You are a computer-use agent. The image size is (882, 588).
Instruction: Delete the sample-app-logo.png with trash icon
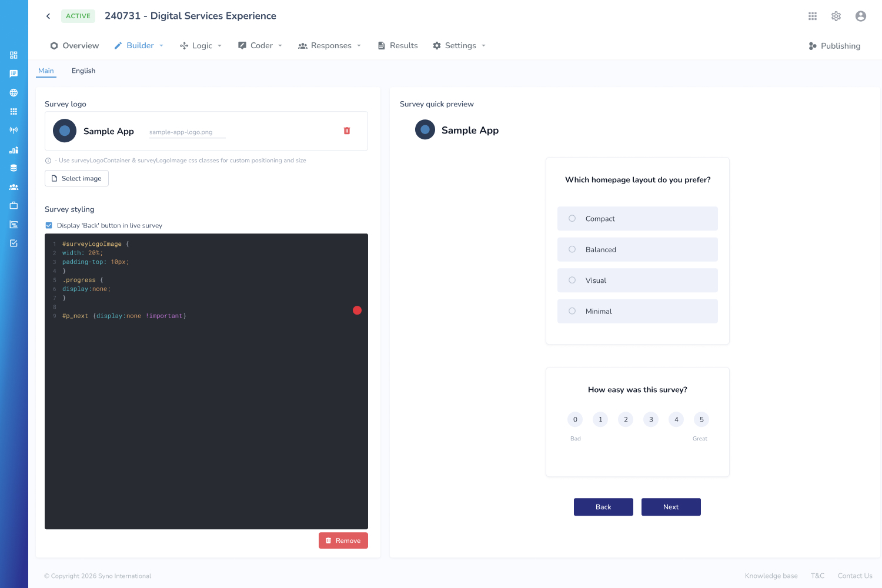click(x=347, y=131)
